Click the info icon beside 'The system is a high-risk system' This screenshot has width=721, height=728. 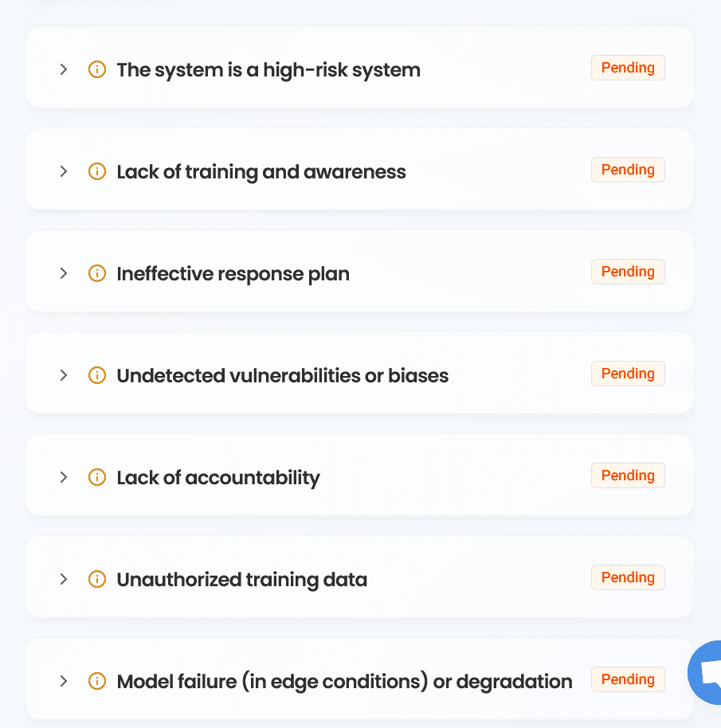[96, 69]
